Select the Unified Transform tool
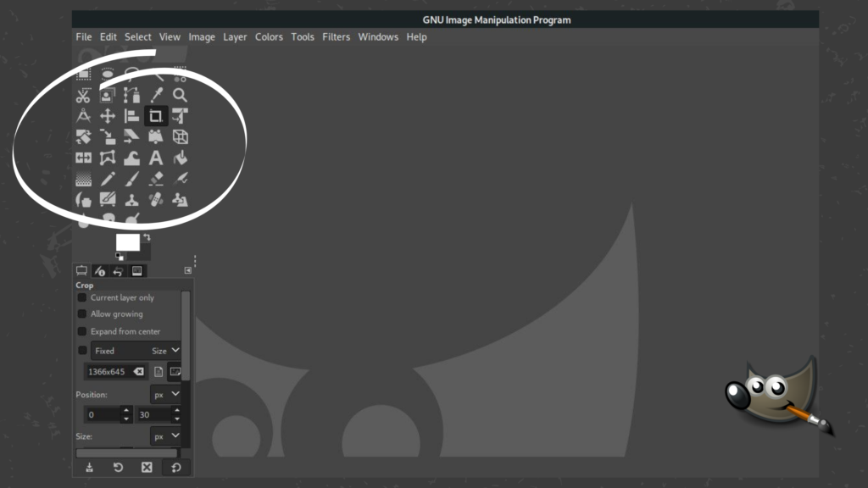The image size is (868, 488). [180, 116]
